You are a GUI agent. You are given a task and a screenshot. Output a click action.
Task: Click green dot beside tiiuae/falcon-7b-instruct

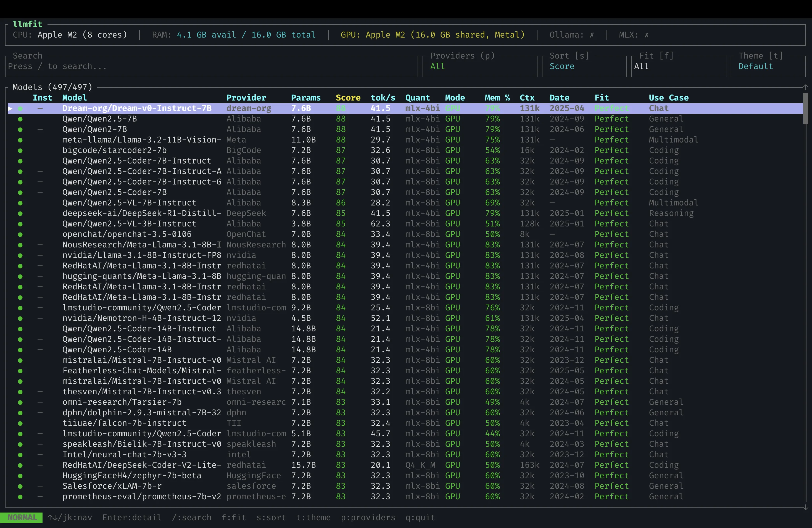pyautogui.click(x=20, y=423)
